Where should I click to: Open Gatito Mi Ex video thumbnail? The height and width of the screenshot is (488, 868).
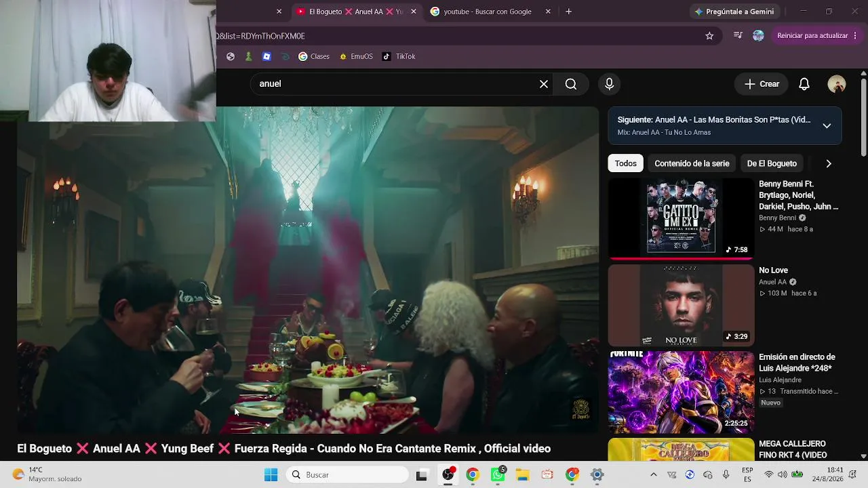click(x=681, y=218)
